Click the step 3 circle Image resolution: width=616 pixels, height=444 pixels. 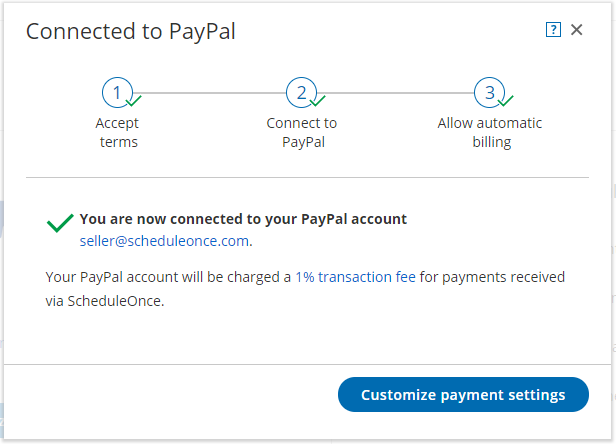pyautogui.click(x=489, y=93)
